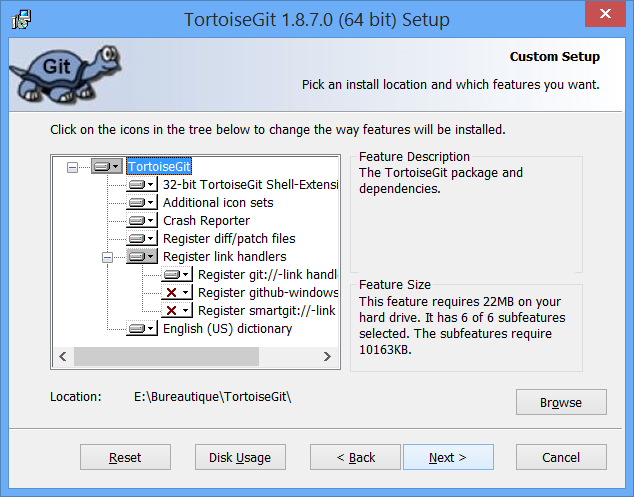The height and width of the screenshot is (497, 634).
Task: Enable the github-windows link handler feature
Action: 177,293
